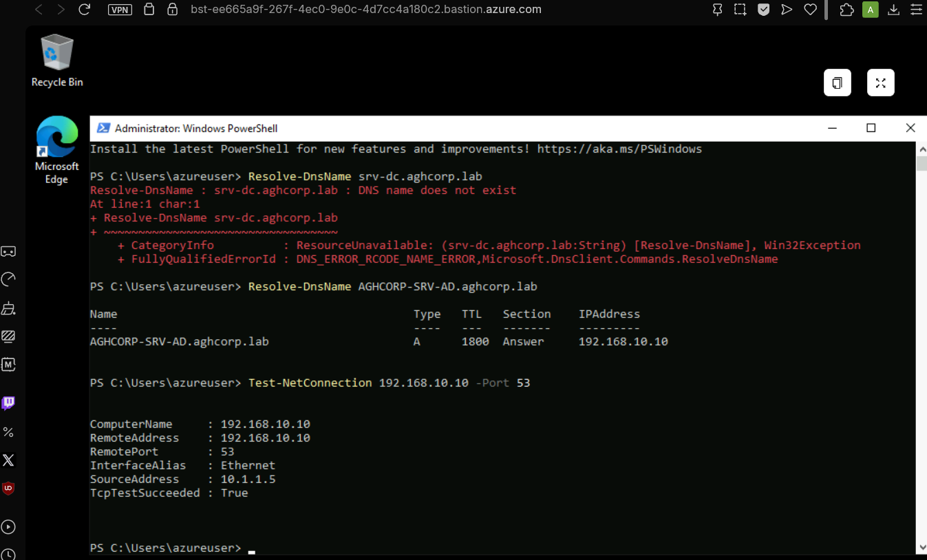This screenshot has height=560, width=927.
Task: Click the last PS C:\Users\azureuser> prompt
Action: point(165,548)
